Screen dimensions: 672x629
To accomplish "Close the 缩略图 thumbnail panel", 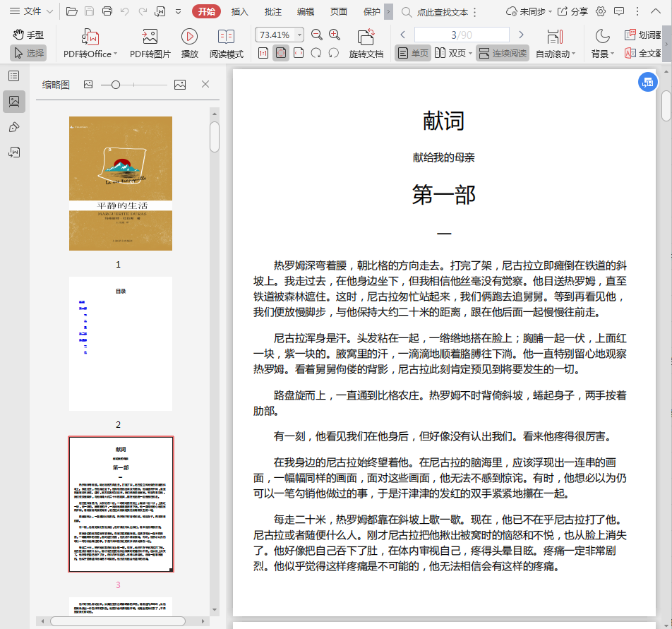I will tap(205, 84).
